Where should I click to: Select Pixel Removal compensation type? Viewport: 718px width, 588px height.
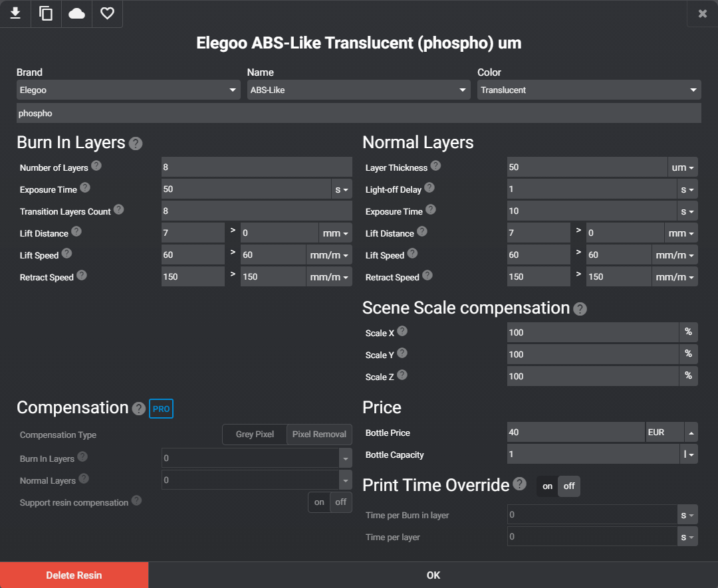point(319,435)
